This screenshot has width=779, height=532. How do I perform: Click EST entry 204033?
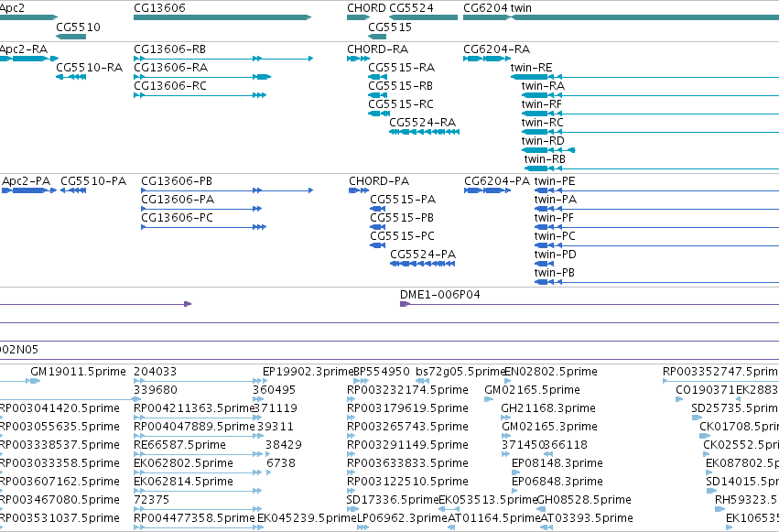pos(155,372)
